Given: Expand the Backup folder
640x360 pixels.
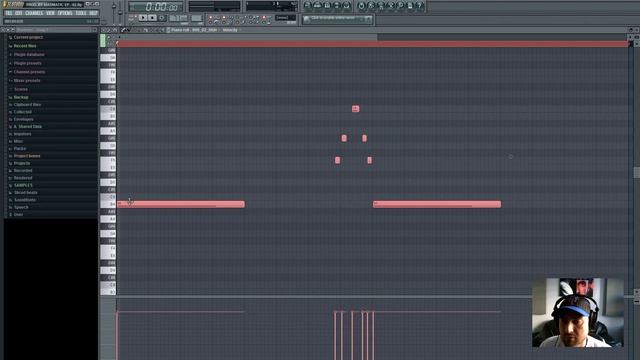Looking at the screenshot, I should pyautogui.click(x=21, y=97).
